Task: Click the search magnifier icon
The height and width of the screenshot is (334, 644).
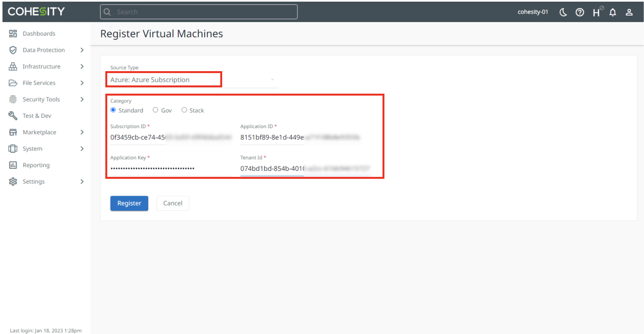Action: pos(107,12)
